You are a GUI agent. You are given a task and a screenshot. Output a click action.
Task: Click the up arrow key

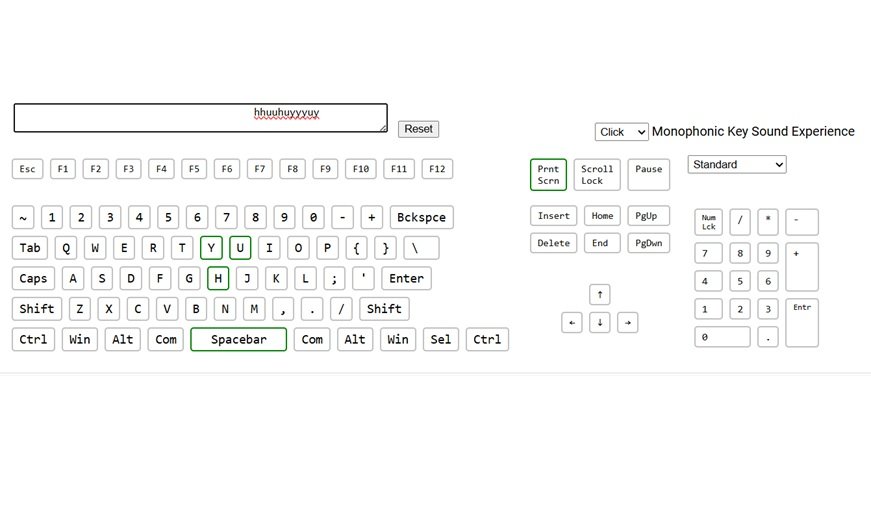pos(599,294)
